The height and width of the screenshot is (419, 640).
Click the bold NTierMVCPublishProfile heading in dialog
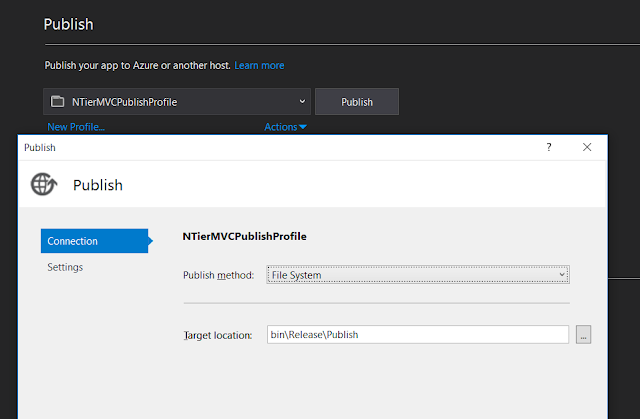[x=244, y=237]
